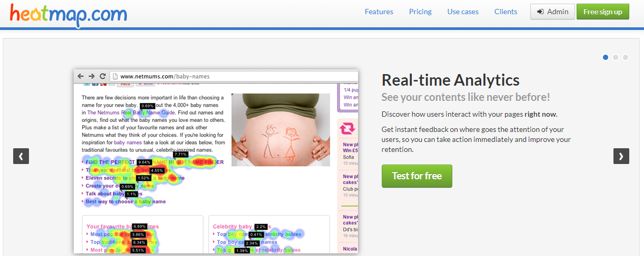Select the third carousel dot

[x=626, y=57]
